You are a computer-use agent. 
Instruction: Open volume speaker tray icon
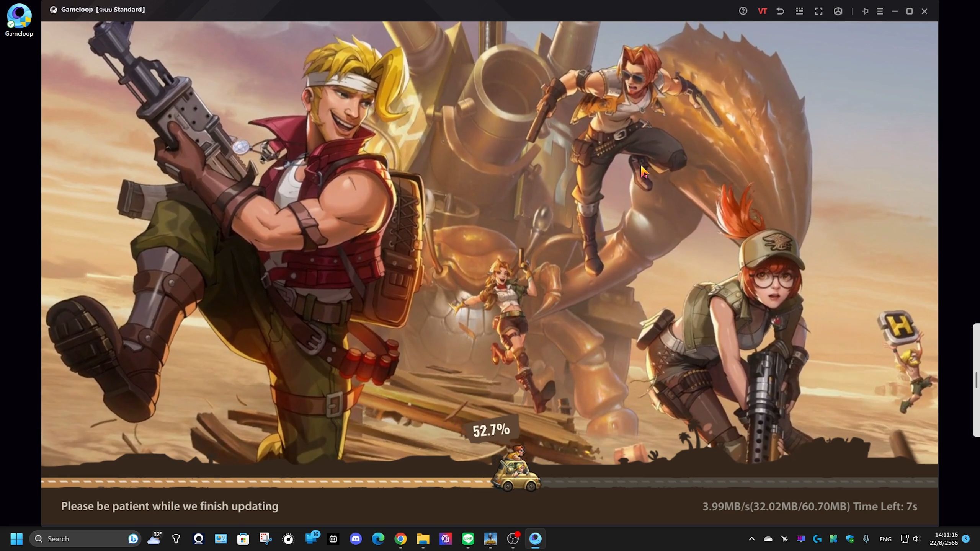click(x=916, y=539)
